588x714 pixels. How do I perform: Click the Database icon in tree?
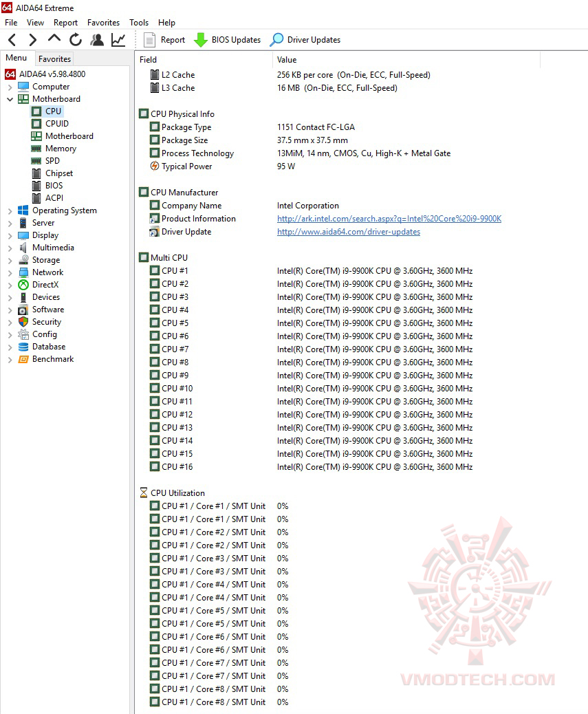pyautogui.click(x=23, y=347)
